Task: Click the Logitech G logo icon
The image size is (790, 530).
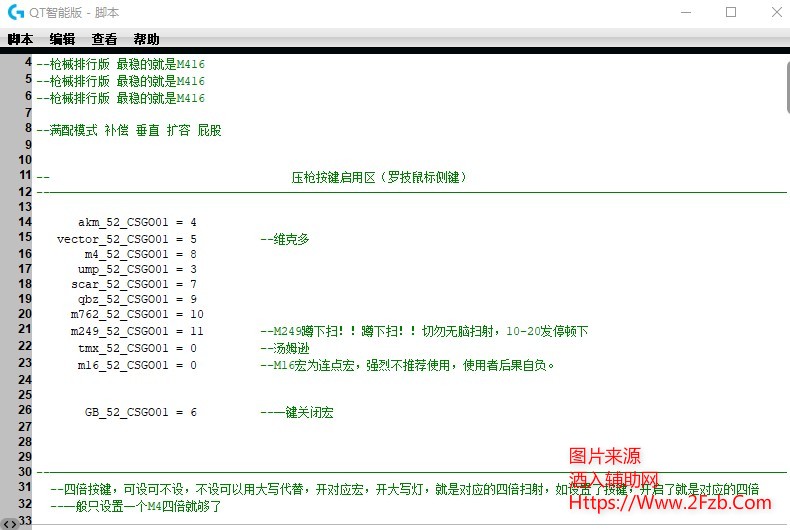Action: point(16,12)
